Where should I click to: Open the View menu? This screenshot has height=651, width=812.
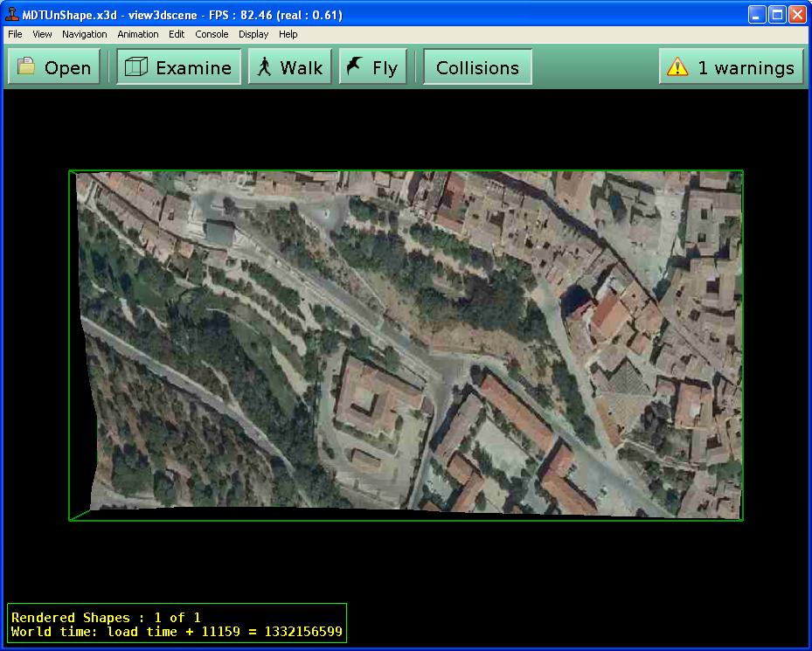coord(42,34)
